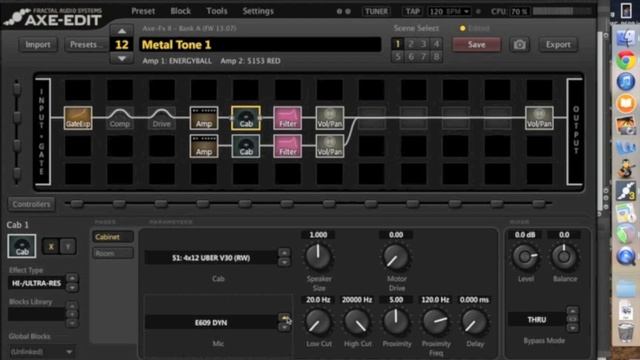Switch to the Cabinet page
The width and height of the screenshot is (640, 360).
click(x=113, y=237)
